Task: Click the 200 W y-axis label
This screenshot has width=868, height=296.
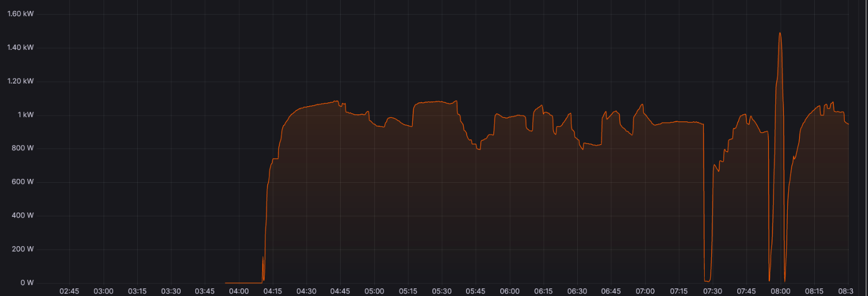Action: pos(23,249)
